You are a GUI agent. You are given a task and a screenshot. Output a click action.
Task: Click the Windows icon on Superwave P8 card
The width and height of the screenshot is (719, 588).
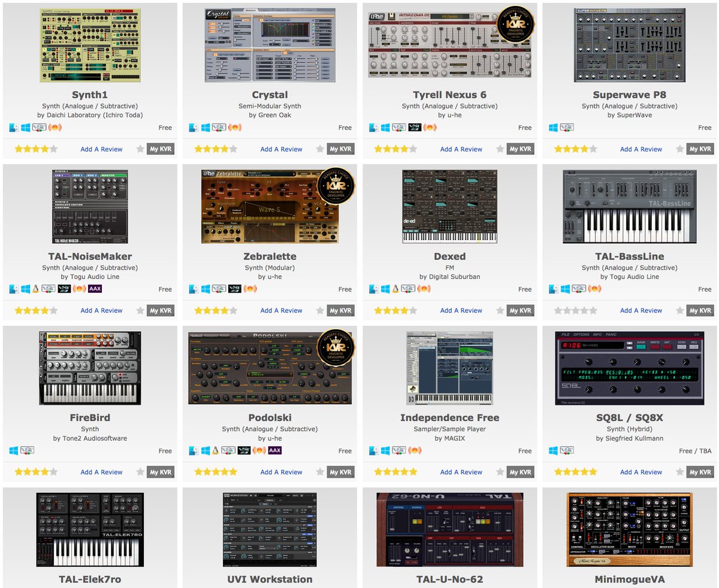coord(553,128)
